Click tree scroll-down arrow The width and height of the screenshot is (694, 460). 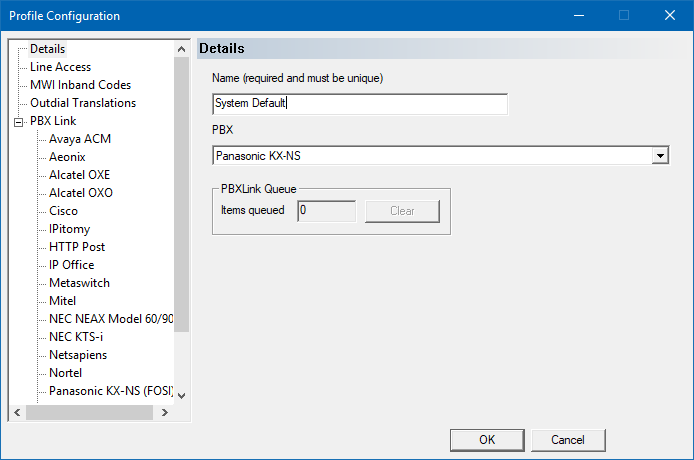pyautogui.click(x=181, y=396)
